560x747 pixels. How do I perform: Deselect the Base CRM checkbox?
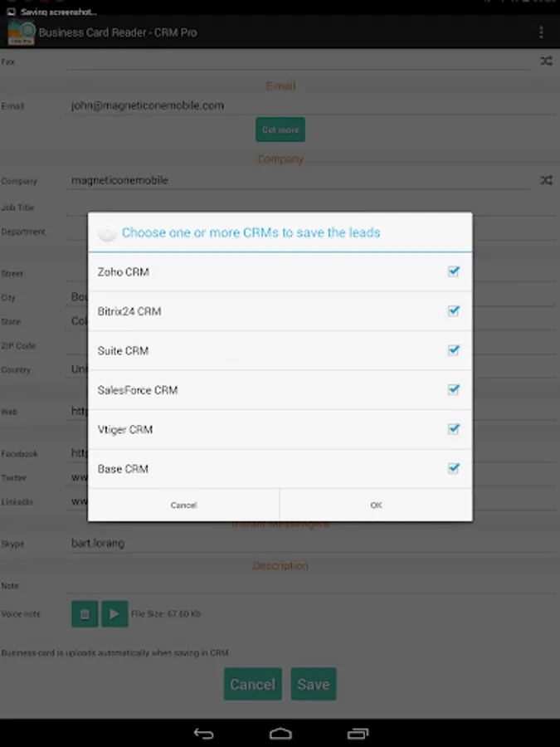453,469
